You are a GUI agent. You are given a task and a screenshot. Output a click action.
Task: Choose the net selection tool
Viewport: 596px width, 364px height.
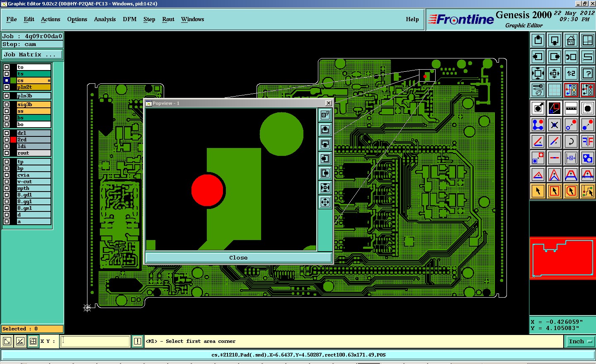point(588,191)
